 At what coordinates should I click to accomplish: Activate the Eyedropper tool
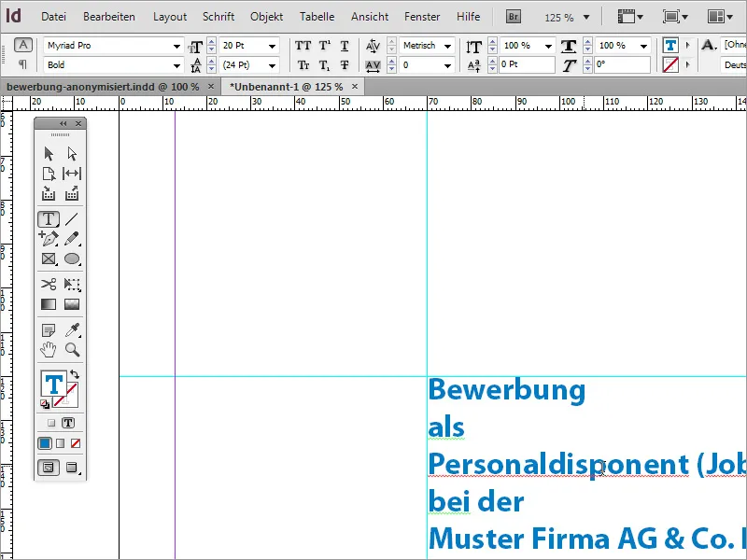coord(72,330)
